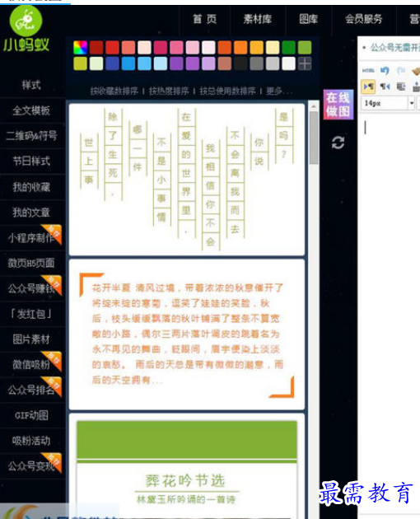This screenshot has height=519, width=420.
Task: Open 公众号变现 sidebar item
Action: [32, 466]
